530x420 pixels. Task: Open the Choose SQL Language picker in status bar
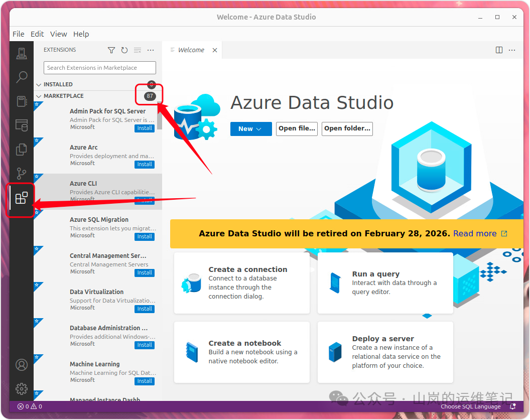tap(470, 406)
